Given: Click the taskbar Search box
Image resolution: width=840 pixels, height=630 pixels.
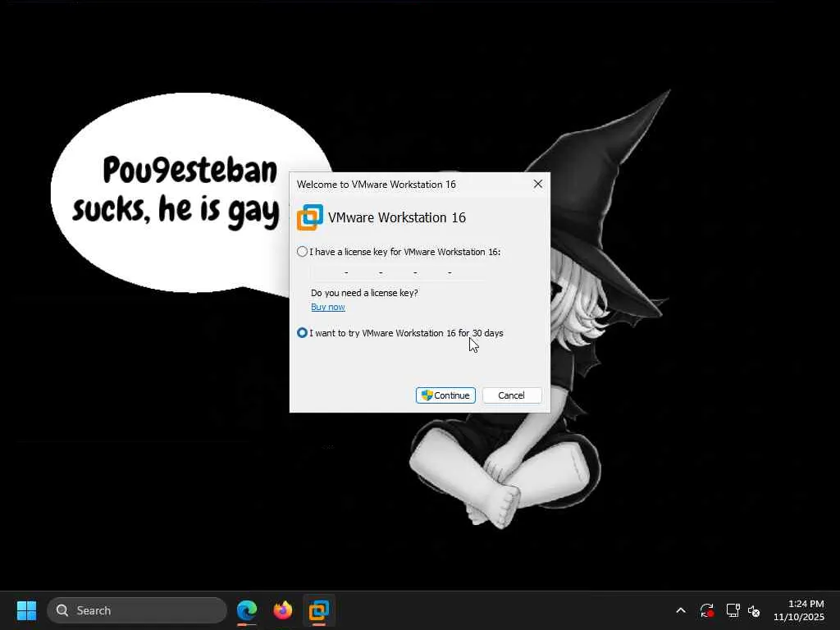Looking at the screenshot, I should [137, 610].
